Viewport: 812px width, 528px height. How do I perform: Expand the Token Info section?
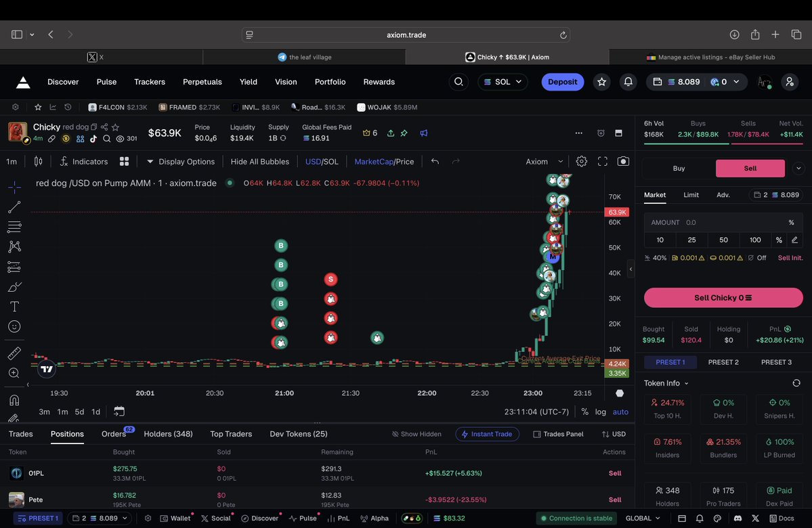[666, 383]
